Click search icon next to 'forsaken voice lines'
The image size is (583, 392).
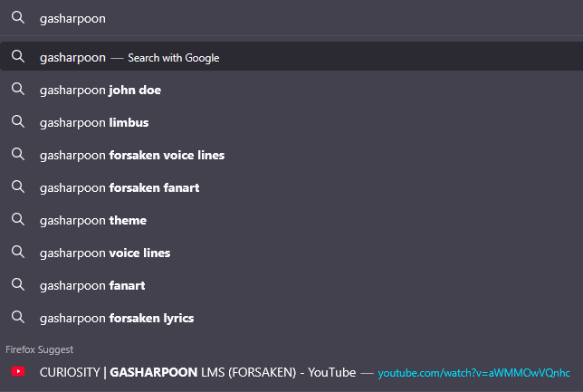coord(18,154)
